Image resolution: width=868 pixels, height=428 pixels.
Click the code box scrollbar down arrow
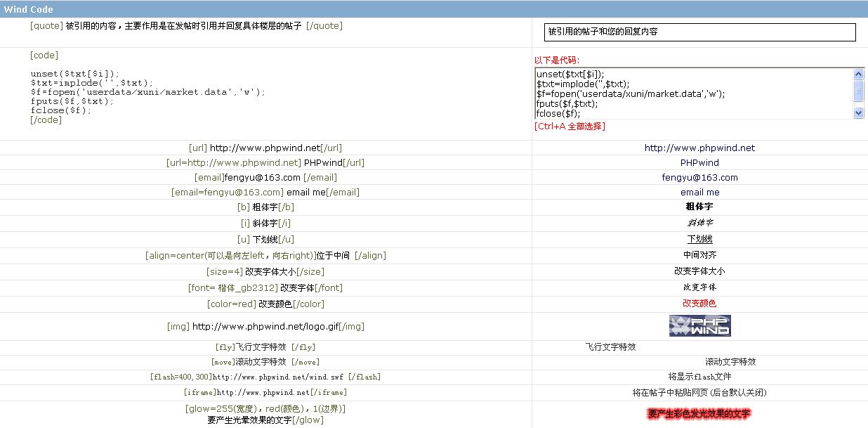[858, 112]
